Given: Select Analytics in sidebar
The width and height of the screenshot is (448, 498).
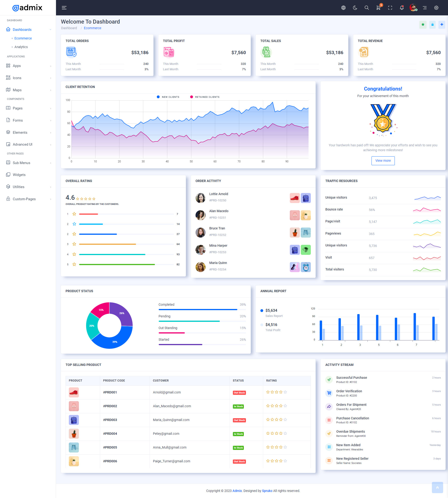Looking at the screenshot, I should 21,47.
